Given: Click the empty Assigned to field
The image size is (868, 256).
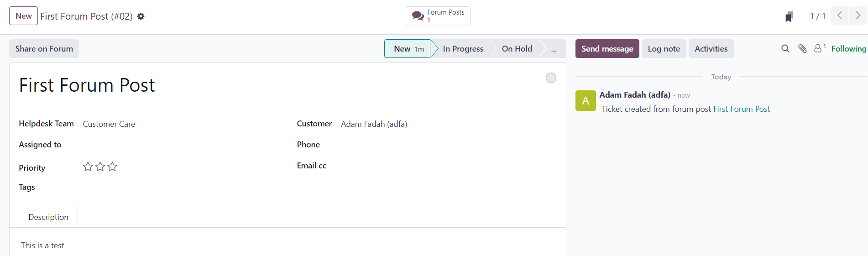Looking at the screenshot, I should [183, 145].
